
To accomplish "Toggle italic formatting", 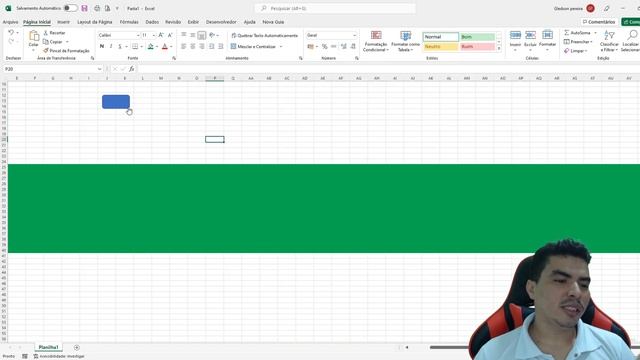I will [111, 47].
